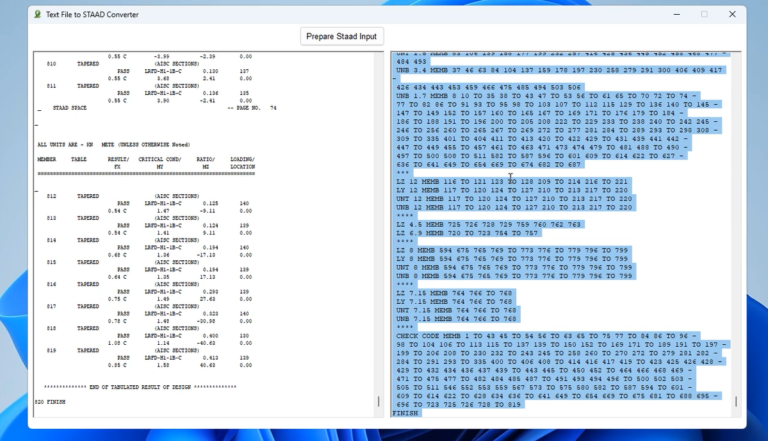Image resolution: width=768 pixels, height=441 pixels.
Task: Click member 815 TAPERED row
Action: (123, 262)
